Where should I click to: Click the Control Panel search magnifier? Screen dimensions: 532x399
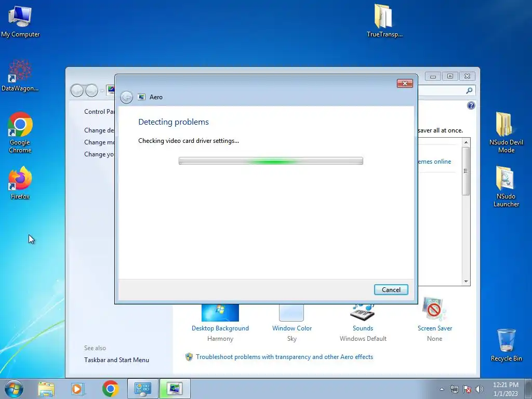point(469,90)
